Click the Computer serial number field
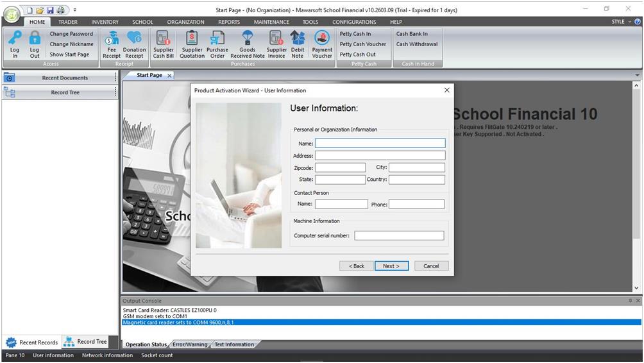 [x=399, y=235]
